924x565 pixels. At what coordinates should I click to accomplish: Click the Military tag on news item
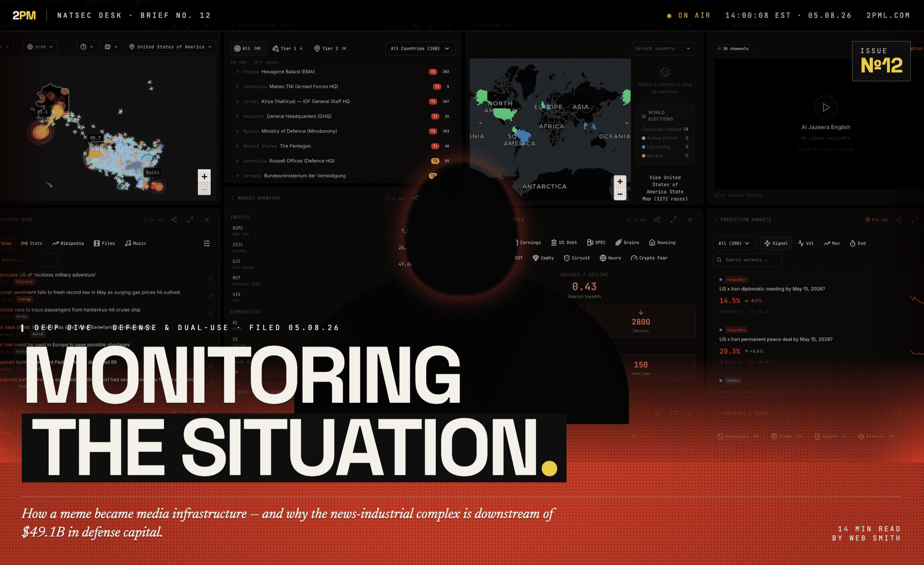point(25,282)
